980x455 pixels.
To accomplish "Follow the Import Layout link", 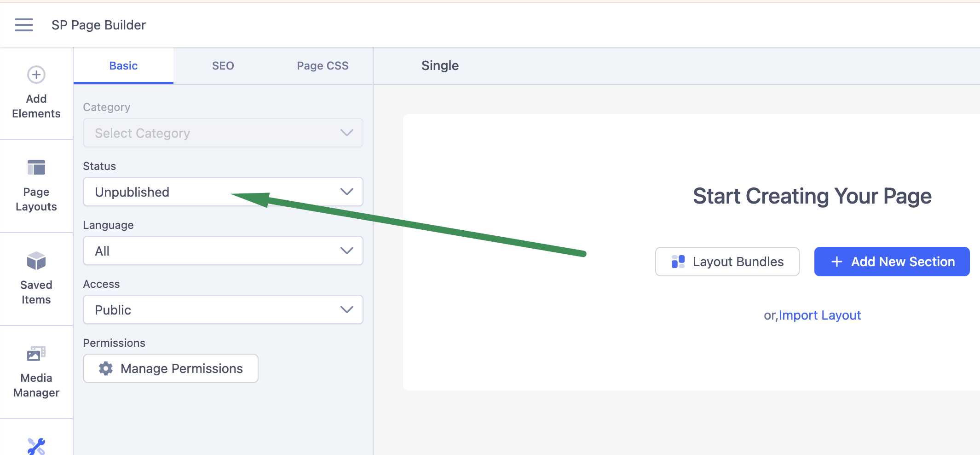I will (x=820, y=315).
